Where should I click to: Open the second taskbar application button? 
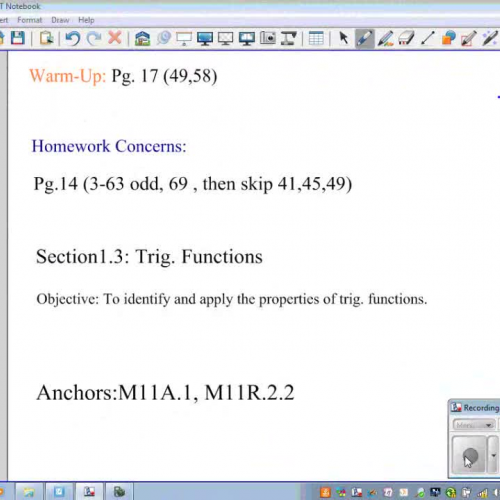pos(59,491)
